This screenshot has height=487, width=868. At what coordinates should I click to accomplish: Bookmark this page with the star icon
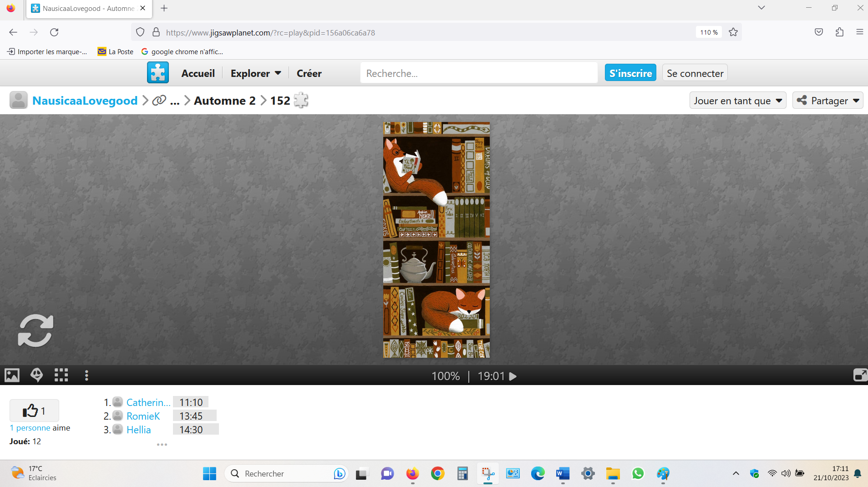click(733, 32)
